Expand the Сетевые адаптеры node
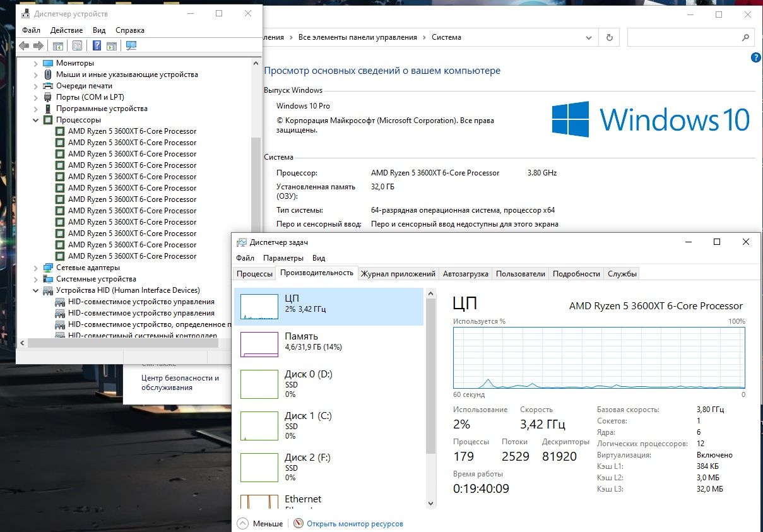The height and width of the screenshot is (532, 763). pos(35,268)
